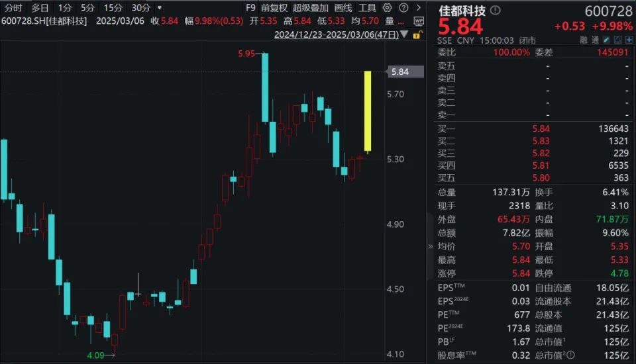
Task: Switch to 分时 intraday tab
Action: (x=13, y=8)
